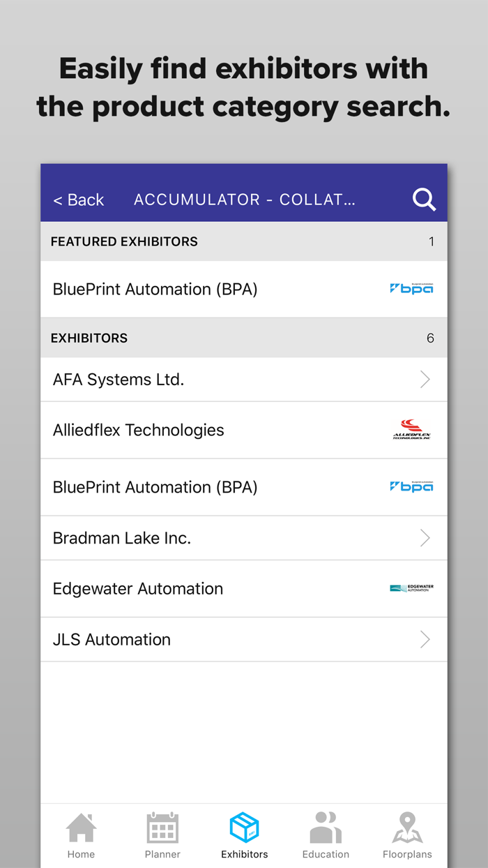Expand Bradman Lake Inc. chevron

click(425, 538)
